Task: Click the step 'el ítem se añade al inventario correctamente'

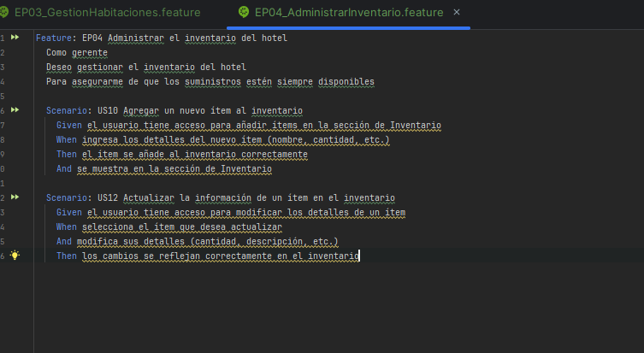Action: click(195, 155)
